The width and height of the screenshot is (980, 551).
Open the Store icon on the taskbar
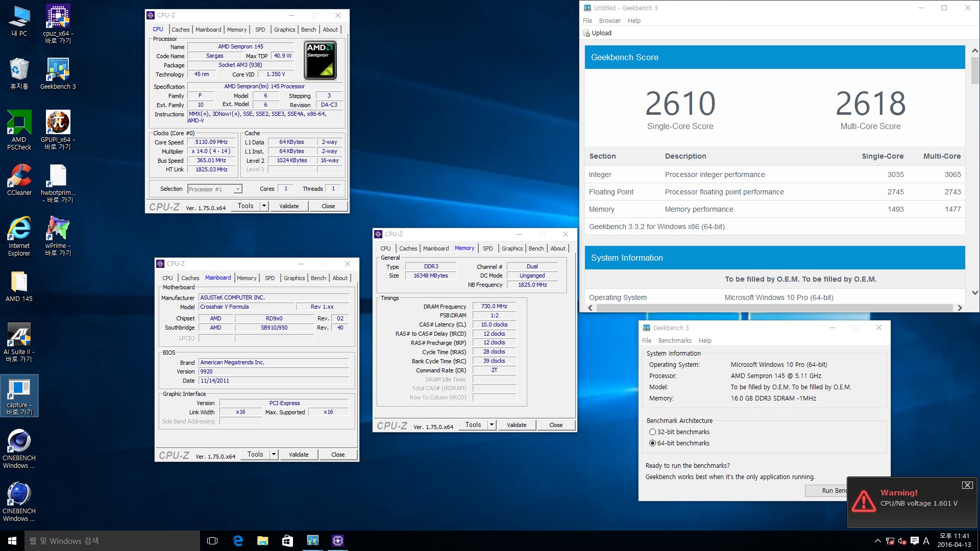point(287,541)
